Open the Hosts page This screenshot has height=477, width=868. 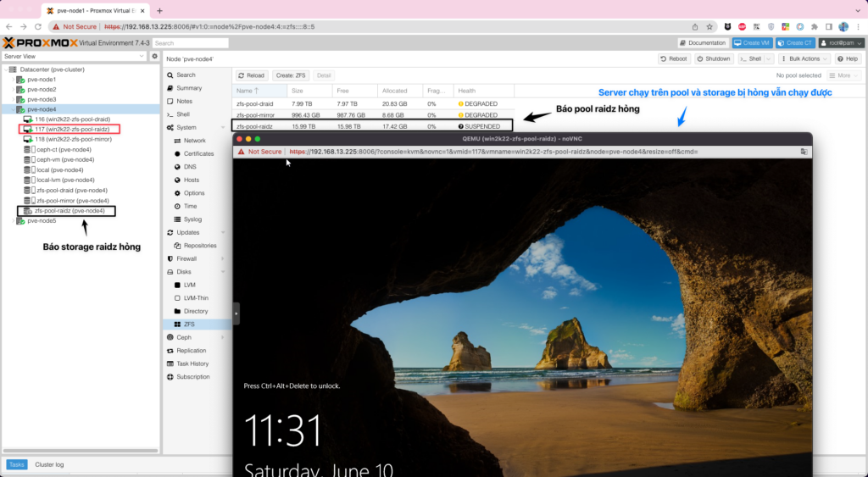pos(192,180)
